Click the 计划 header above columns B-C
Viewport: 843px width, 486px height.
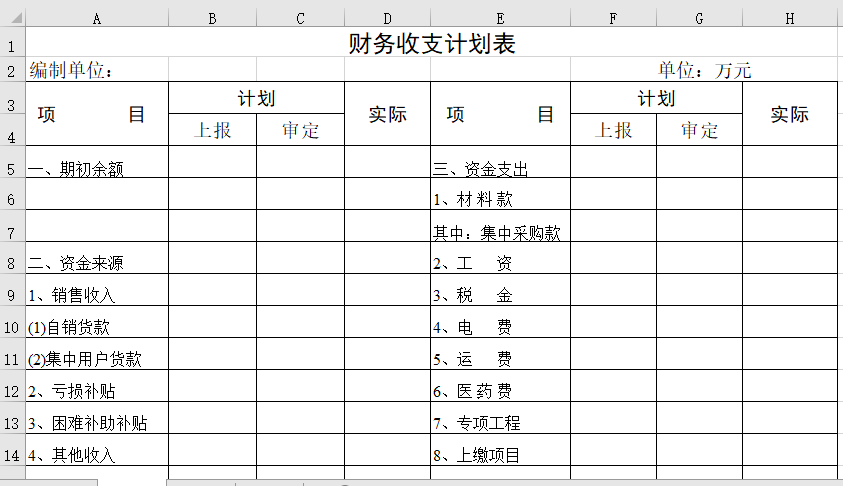click(x=256, y=98)
